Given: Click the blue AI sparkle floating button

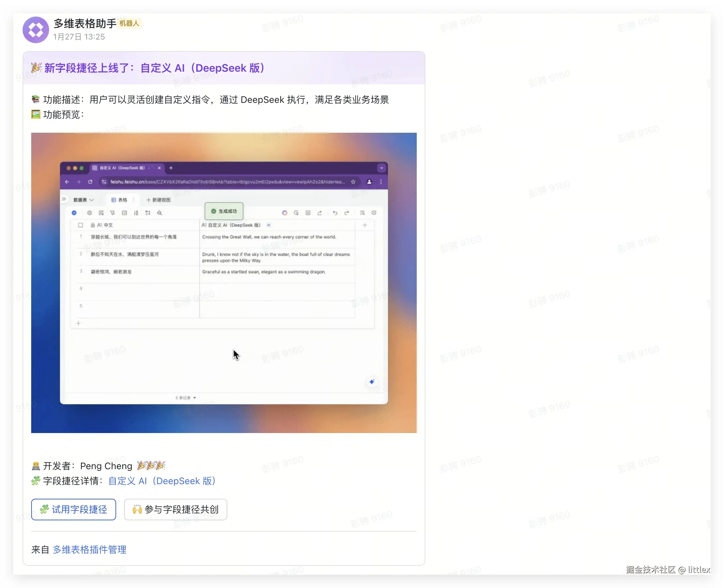Looking at the screenshot, I should tap(372, 382).
